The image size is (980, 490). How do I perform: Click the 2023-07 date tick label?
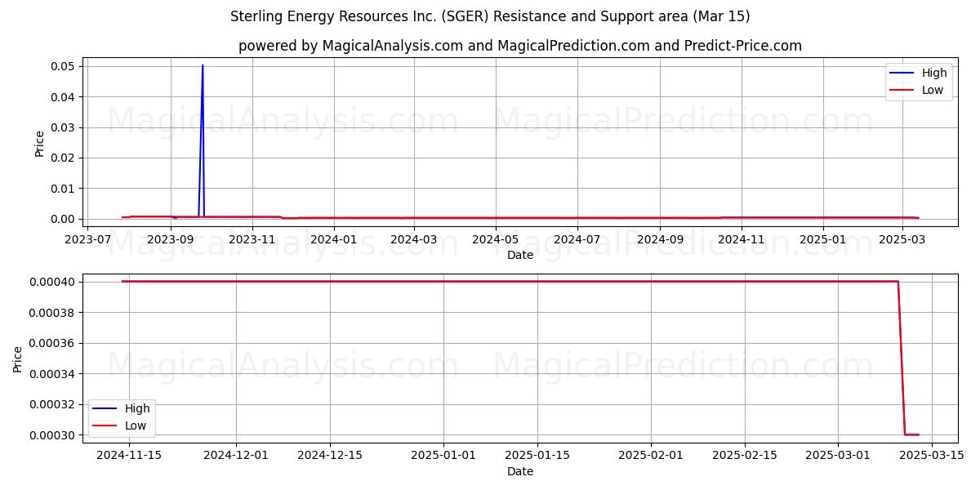tap(87, 240)
